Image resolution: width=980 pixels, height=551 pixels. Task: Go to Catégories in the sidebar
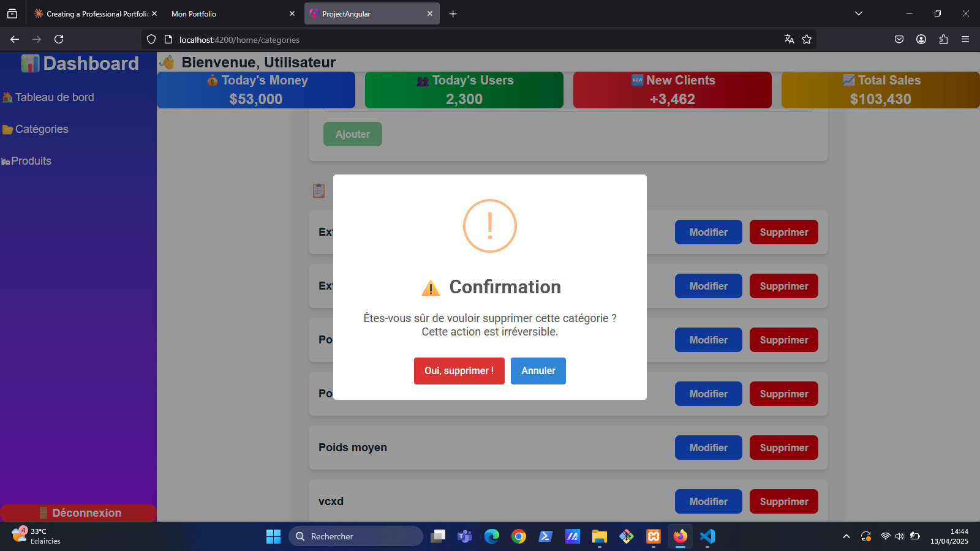pos(36,129)
